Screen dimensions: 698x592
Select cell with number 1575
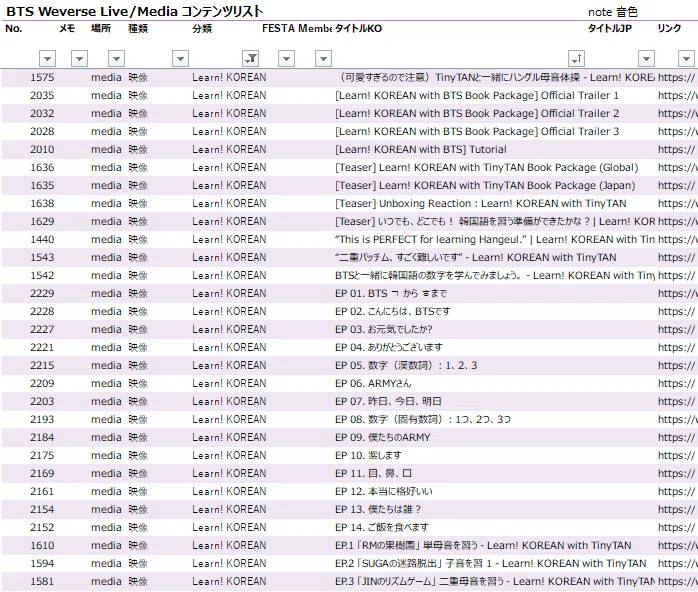point(42,77)
